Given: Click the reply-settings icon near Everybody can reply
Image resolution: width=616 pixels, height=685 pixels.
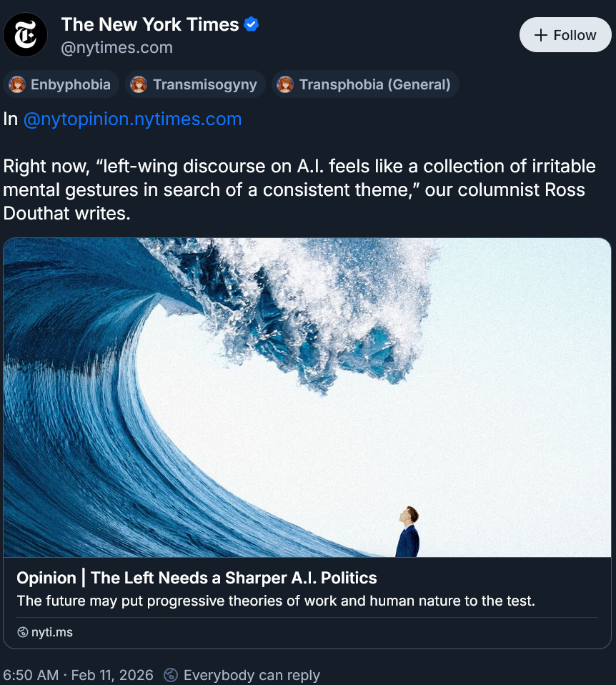Looking at the screenshot, I should tap(171, 675).
